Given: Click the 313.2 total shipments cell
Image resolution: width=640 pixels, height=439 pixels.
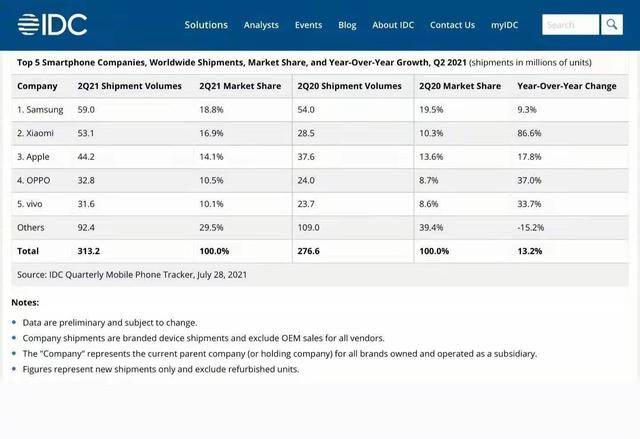Looking at the screenshot, I should click(x=89, y=251).
